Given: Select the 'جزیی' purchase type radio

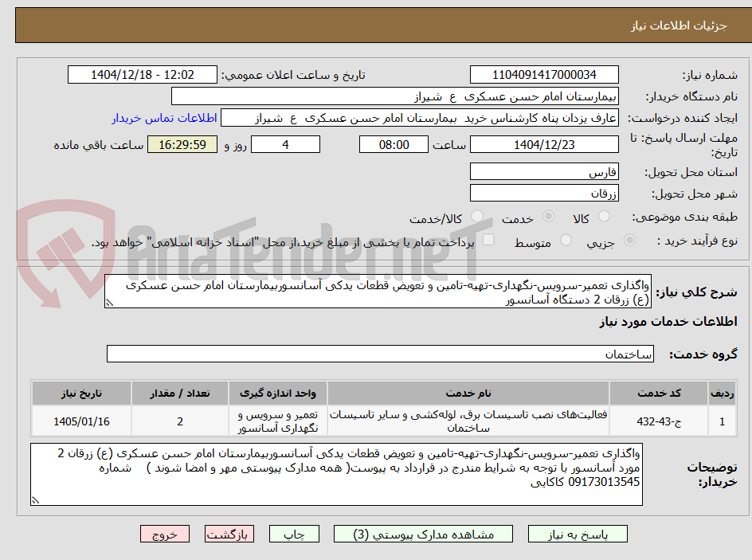Looking at the screenshot, I should click(629, 240).
